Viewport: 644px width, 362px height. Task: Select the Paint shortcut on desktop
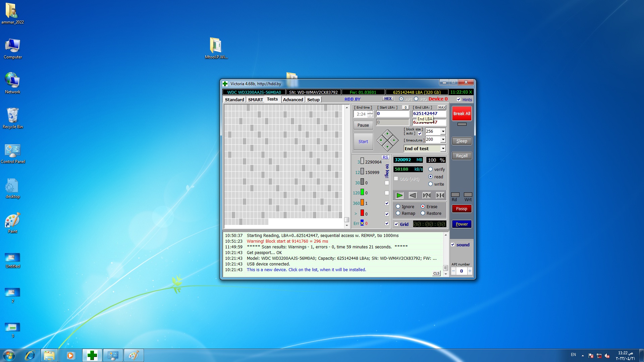click(x=13, y=223)
